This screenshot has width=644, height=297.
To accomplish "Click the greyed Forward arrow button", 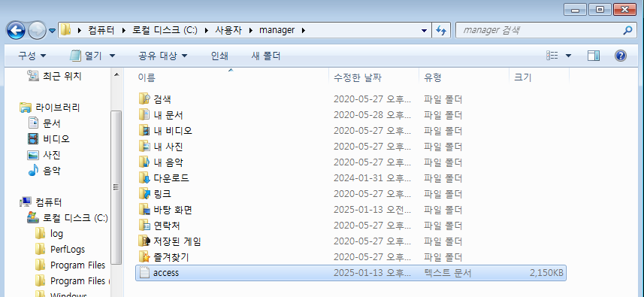I will [x=37, y=30].
